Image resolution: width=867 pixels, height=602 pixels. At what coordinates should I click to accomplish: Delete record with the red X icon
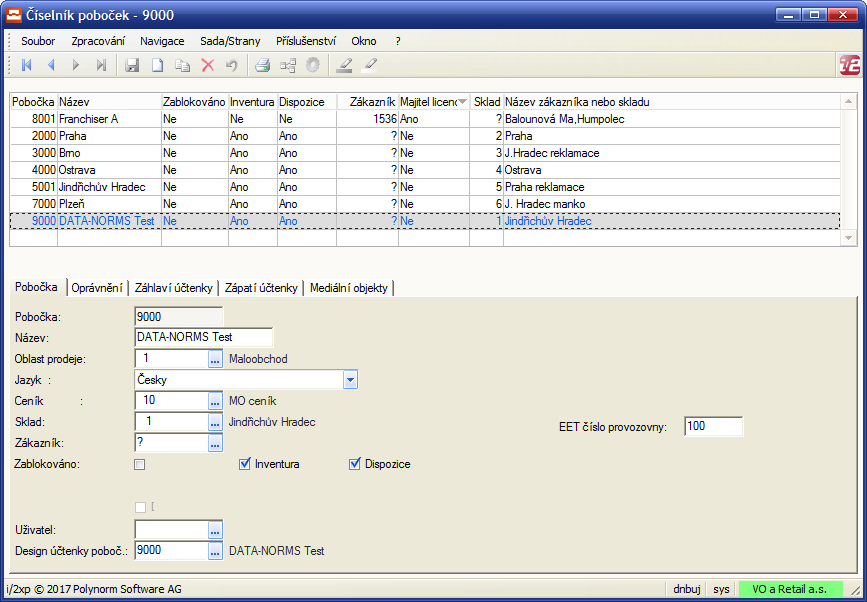[207, 65]
